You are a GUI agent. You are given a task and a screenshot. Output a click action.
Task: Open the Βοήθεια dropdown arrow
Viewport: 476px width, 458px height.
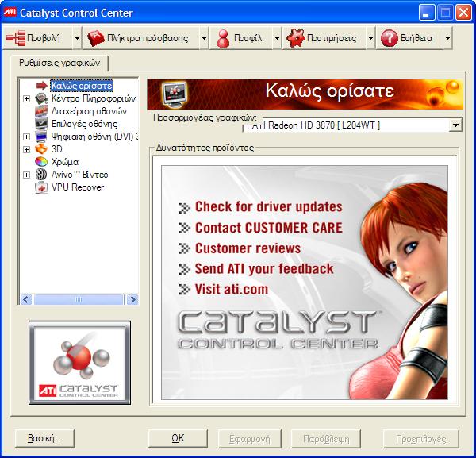(x=447, y=38)
